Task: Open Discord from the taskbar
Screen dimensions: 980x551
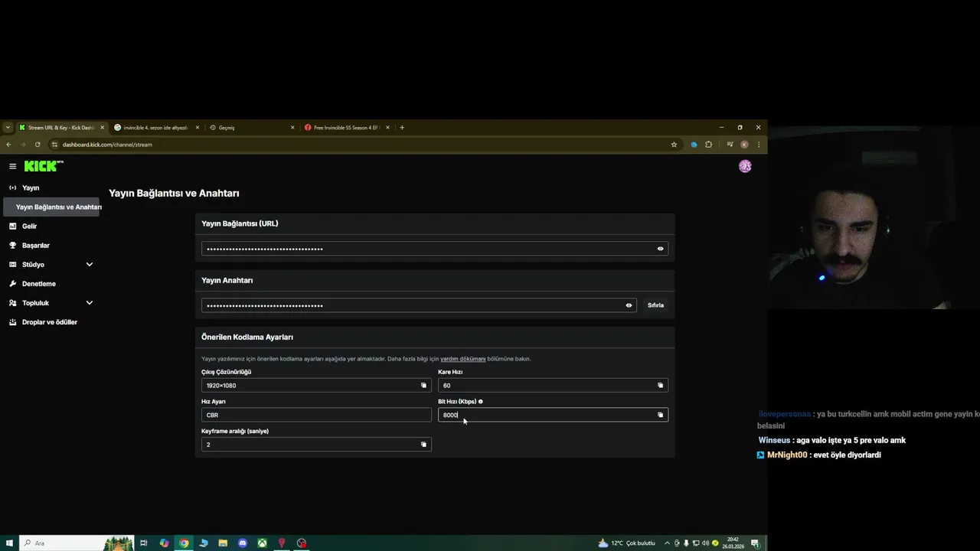Action: (243, 543)
